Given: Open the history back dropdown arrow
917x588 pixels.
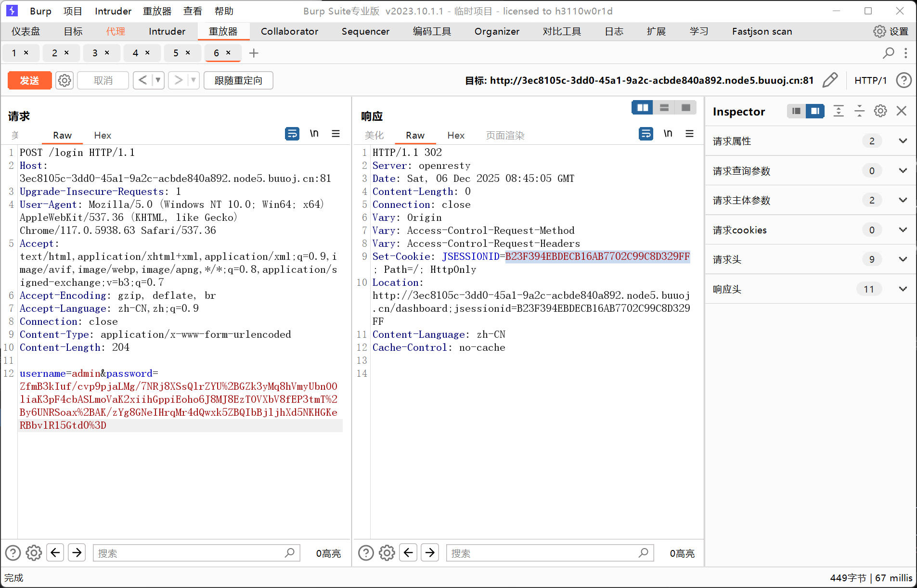Looking at the screenshot, I should [x=158, y=80].
